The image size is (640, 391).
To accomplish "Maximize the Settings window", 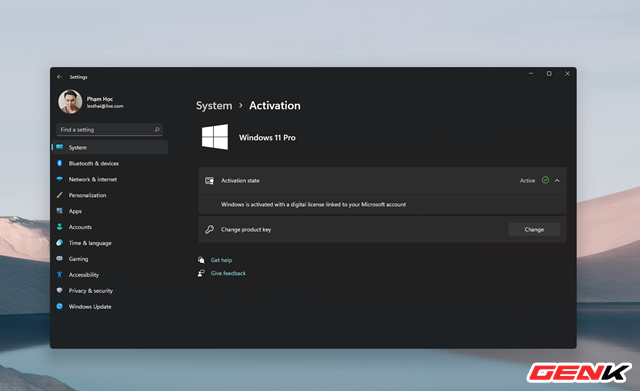I will point(549,73).
